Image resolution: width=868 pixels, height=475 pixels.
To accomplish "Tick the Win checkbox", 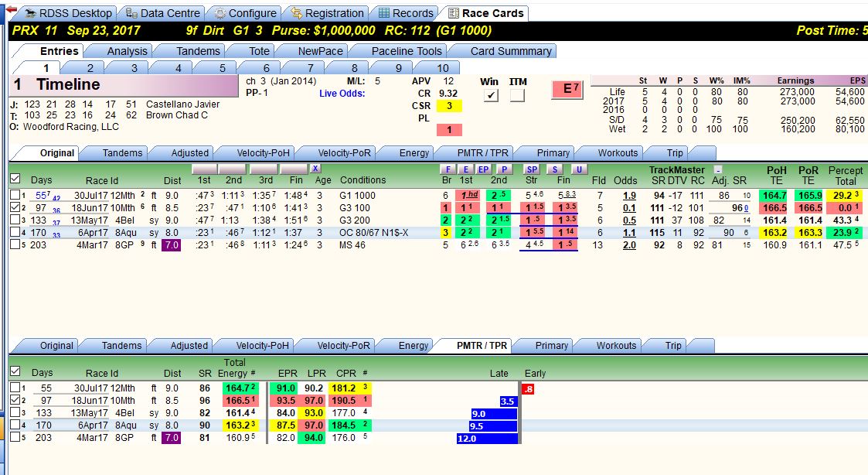I will [x=491, y=95].
